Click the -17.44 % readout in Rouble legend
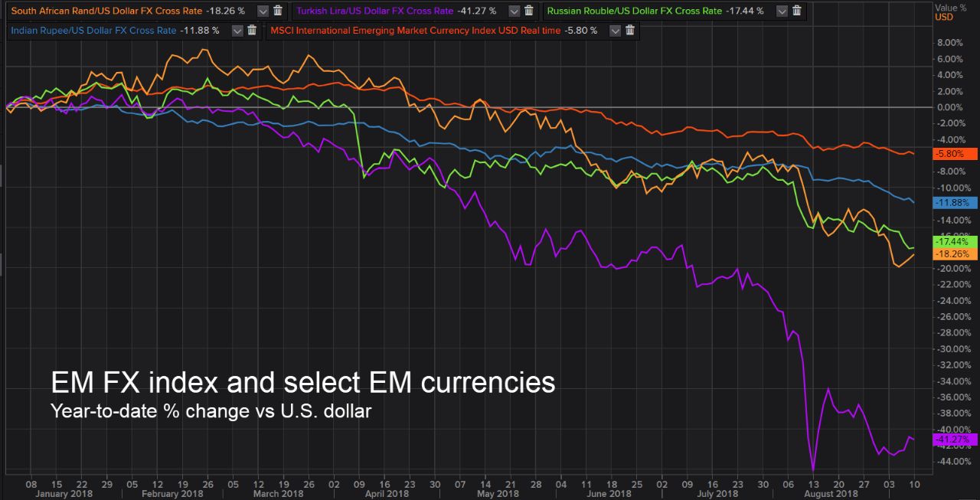 pos(745,11)
